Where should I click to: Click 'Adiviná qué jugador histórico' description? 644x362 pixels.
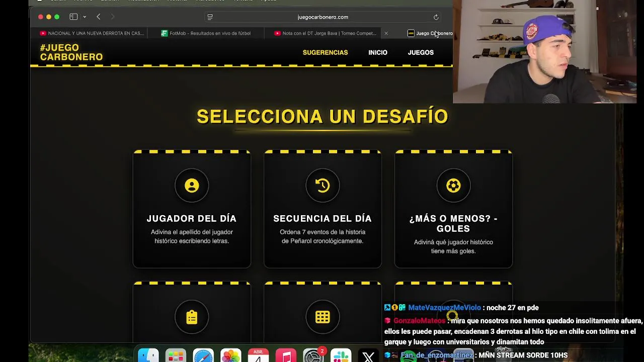point(453,246)
